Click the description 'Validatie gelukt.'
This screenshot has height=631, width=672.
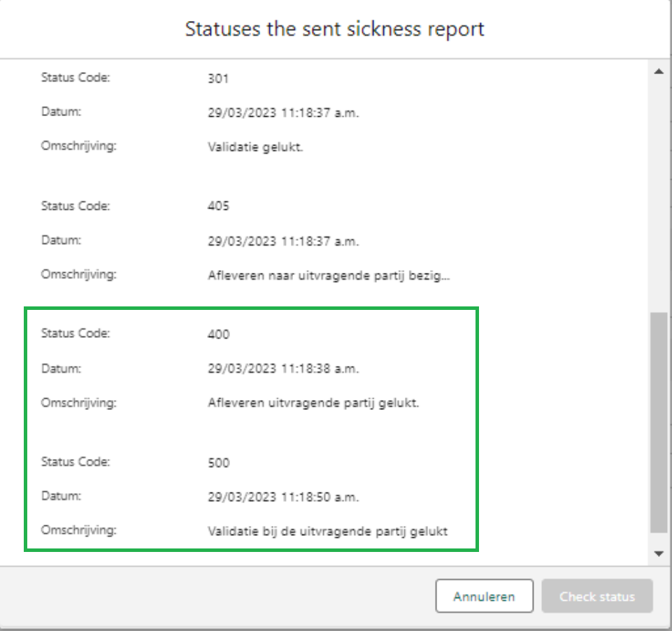pyautogui.click(x=255, y=147)
